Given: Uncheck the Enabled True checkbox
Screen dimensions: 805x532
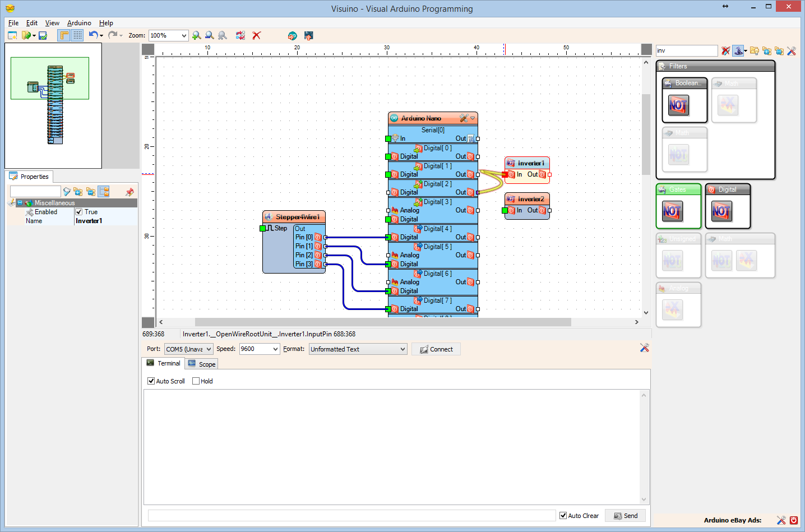Looking at the screenshot, I should 79,212.
